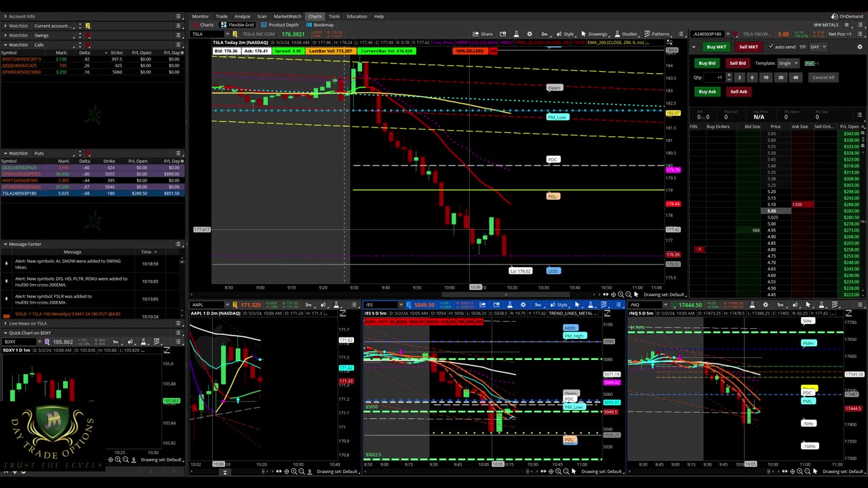Open the MarketWatch tab
The width and height of the screenshot is (868, 488).
288,16
